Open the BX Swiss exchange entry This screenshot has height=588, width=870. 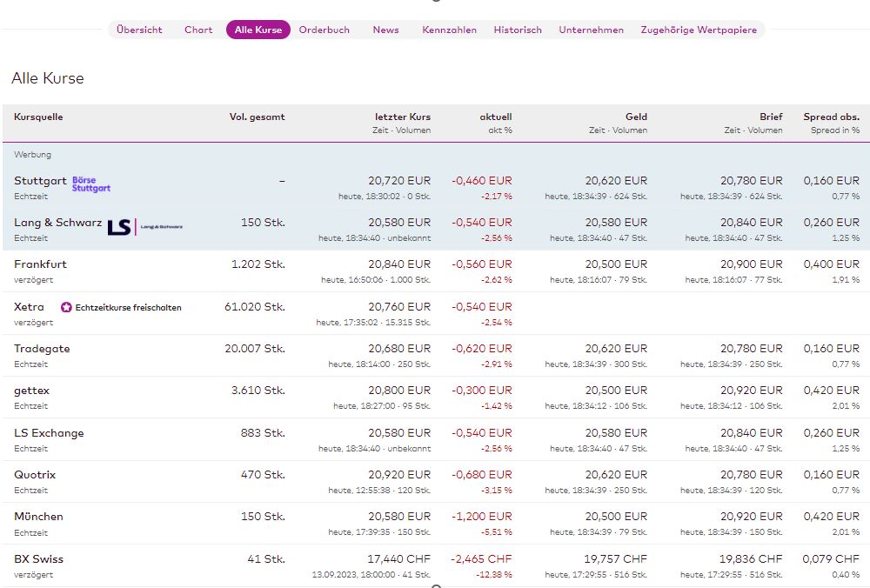38,558
